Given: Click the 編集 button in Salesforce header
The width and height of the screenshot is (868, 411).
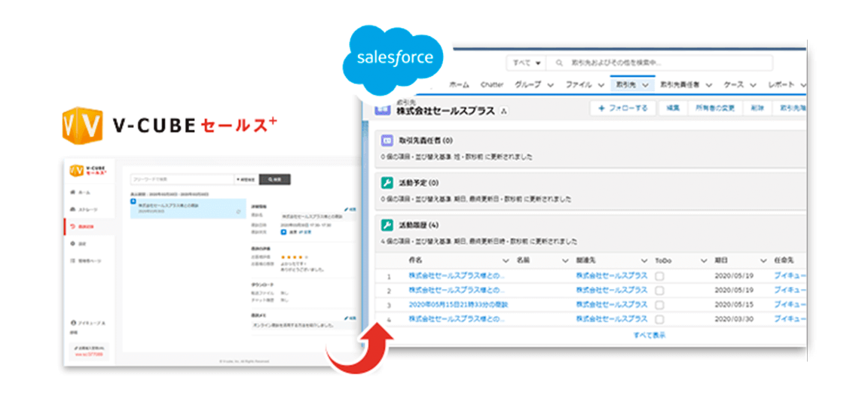Looking at the screenshot, I should click(x=673, y=108).
